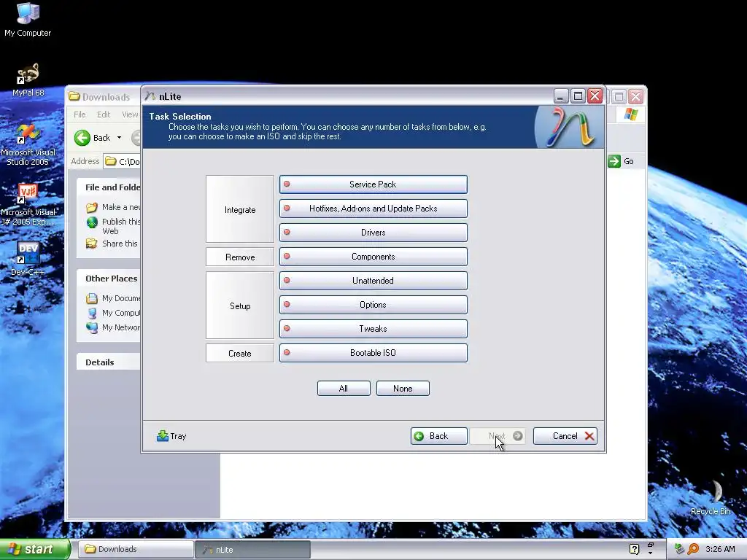Click Make a new folder link
Viewport: 747px width, 560px height.
113,207
